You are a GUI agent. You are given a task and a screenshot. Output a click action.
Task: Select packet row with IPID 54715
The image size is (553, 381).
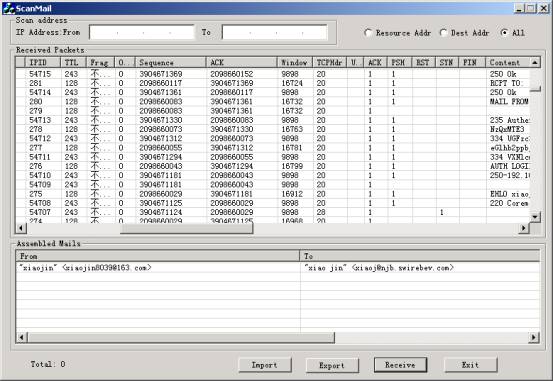pyautogui.click(x=273, y=74)
